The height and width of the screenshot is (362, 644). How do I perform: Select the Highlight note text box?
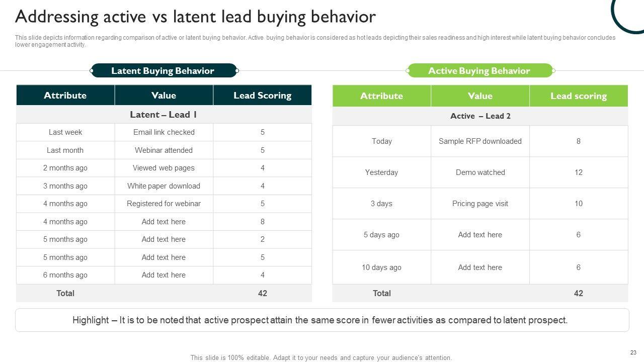click(x=321, y=320)
